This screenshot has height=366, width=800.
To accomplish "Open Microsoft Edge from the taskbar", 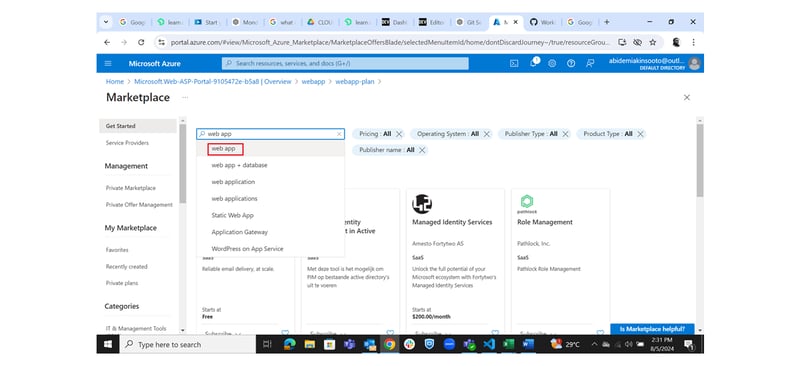I will click(x=289, y=345).
